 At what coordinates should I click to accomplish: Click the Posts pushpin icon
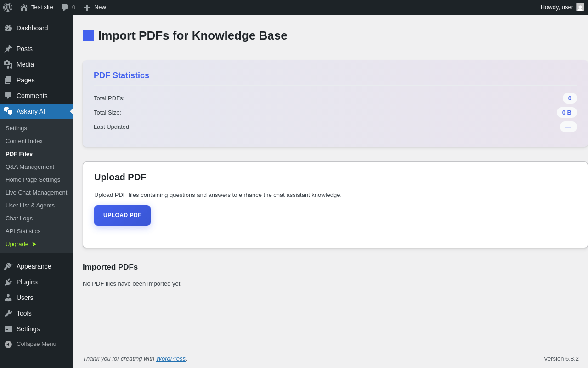point(8,49)
